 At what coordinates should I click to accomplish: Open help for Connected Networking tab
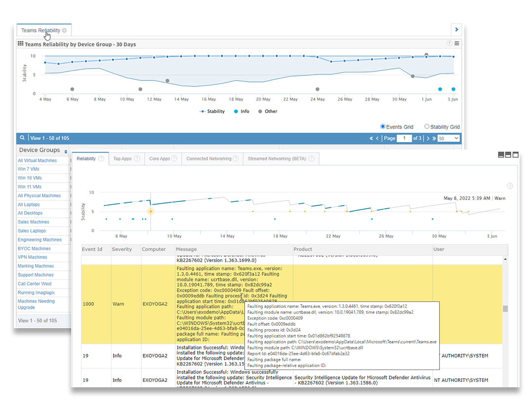236,158
